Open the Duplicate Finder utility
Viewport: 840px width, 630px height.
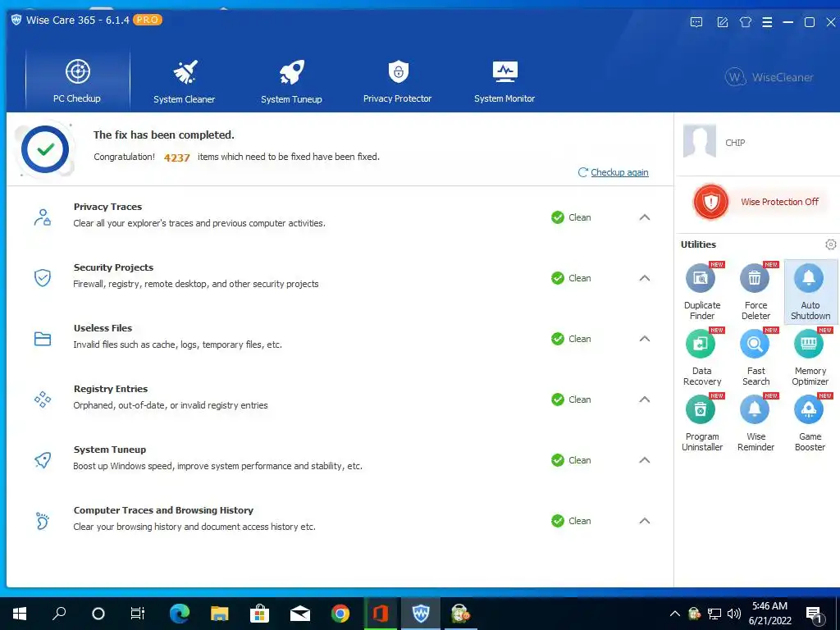702,291
